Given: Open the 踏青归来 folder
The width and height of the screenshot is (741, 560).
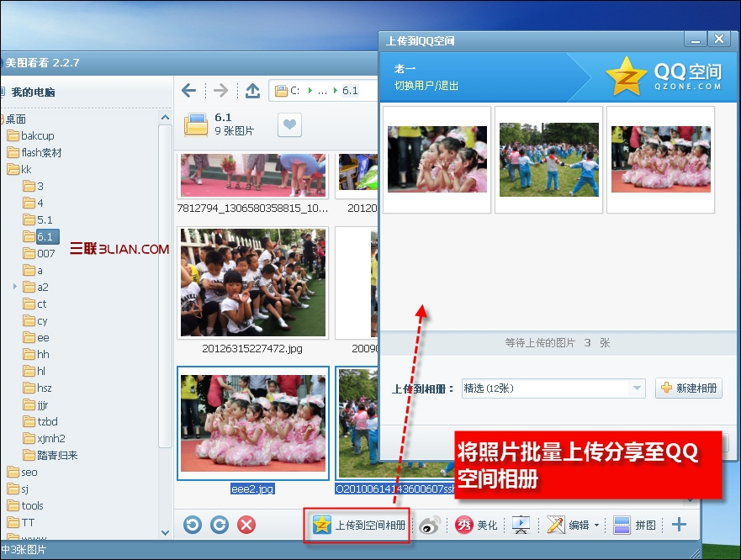Looking at the screenshot, I should coord(50,455).
